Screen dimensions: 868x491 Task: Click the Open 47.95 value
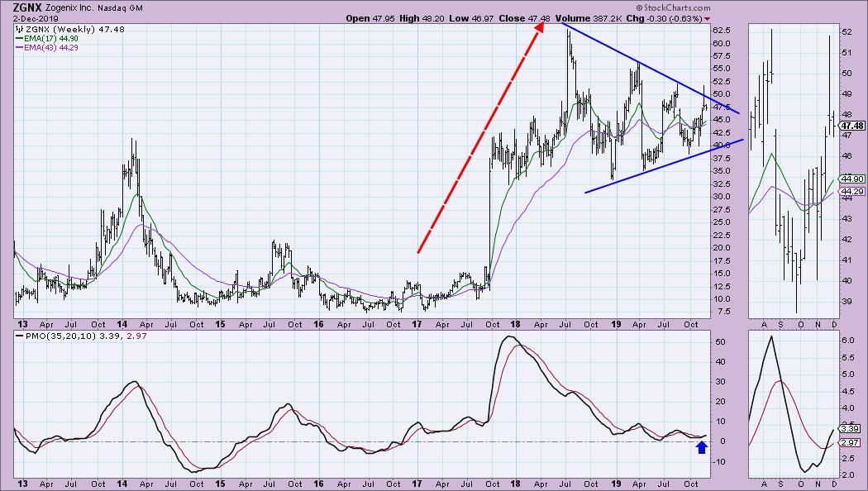[370, 18]
